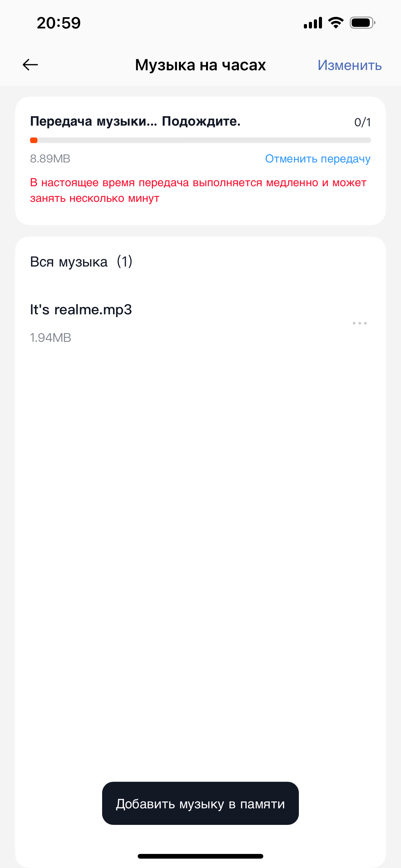Cancel transfer via Отменить передачу
The height and width of the screenshot is (868, 401).
coord(318,158)
